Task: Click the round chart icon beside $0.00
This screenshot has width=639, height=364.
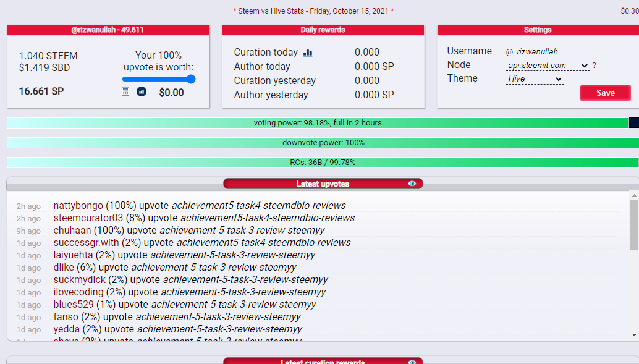Action: click(142, 91)
